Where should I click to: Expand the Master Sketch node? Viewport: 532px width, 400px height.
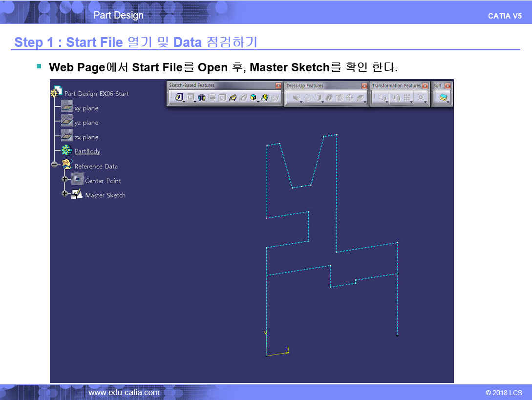pos(64,194)
